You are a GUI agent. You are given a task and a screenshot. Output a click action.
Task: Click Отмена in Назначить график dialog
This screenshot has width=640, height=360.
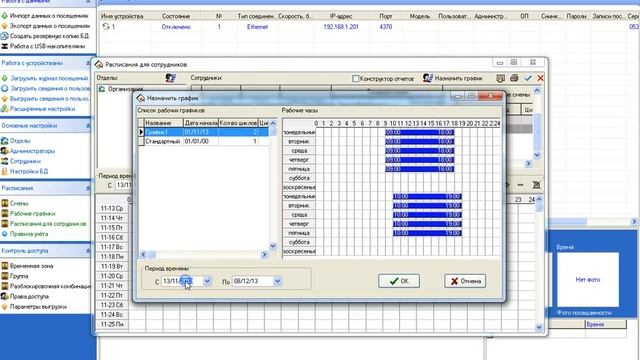(x=465, y=281)
